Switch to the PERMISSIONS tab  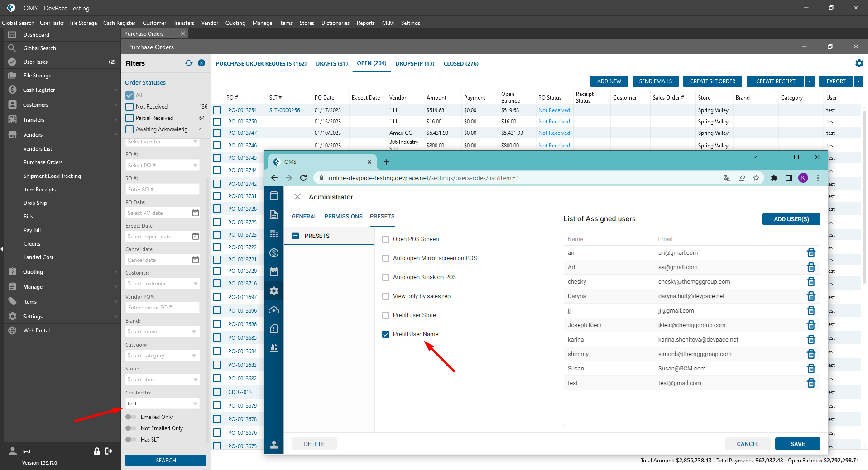343,217
